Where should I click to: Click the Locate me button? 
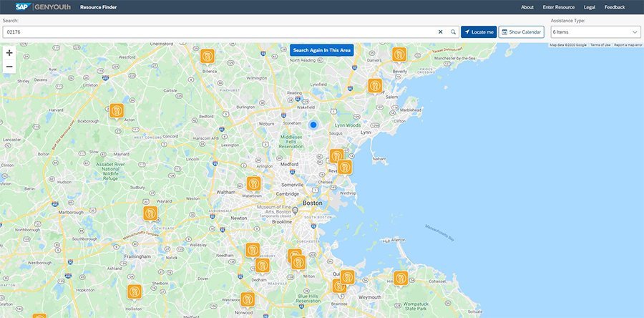(479, 32)
